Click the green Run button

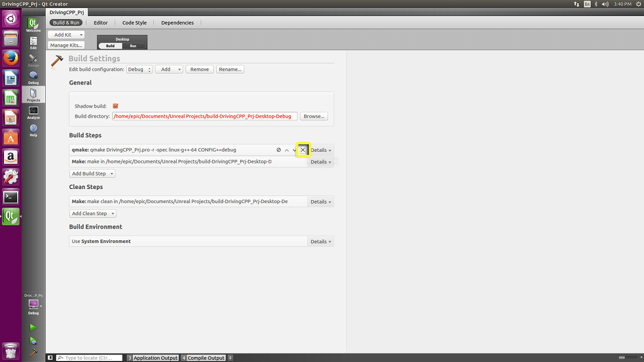[x=33, y=328]
